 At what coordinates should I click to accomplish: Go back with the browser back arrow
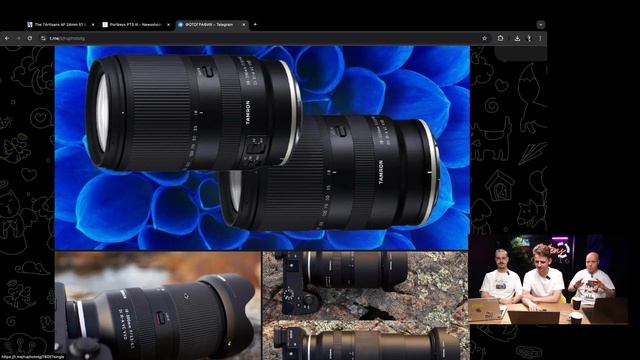[x=7, y=38]
